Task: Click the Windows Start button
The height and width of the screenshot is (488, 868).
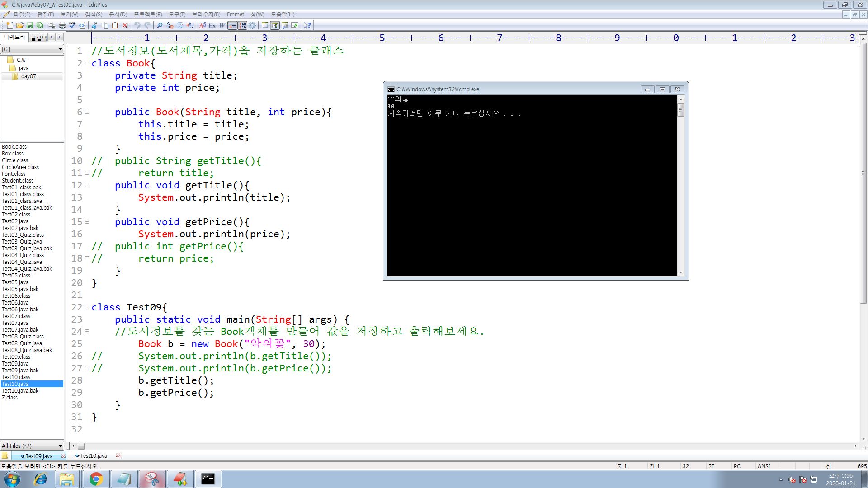Action: pyautogui.click(x=12, y=479)
